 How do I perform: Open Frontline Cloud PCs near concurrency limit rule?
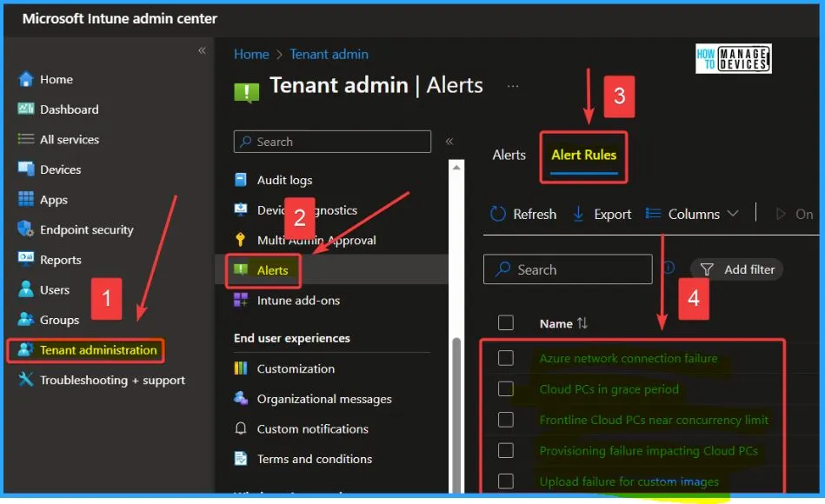(654, 420)
